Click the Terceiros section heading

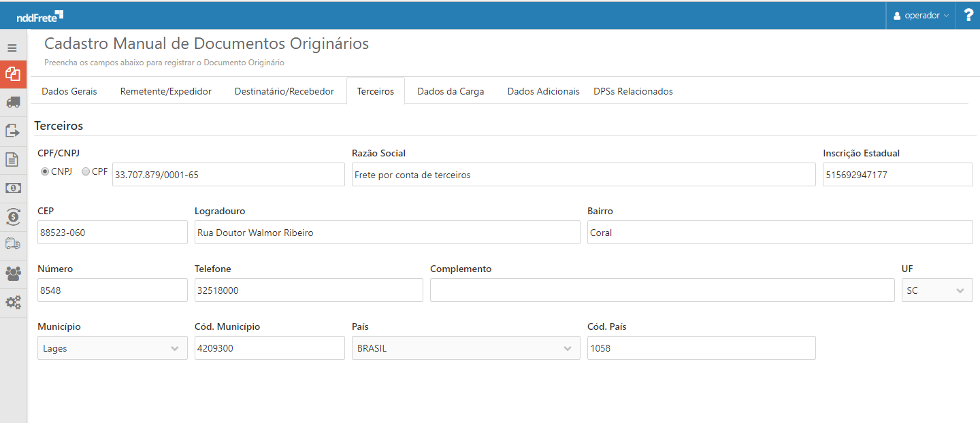pos(59,126)
